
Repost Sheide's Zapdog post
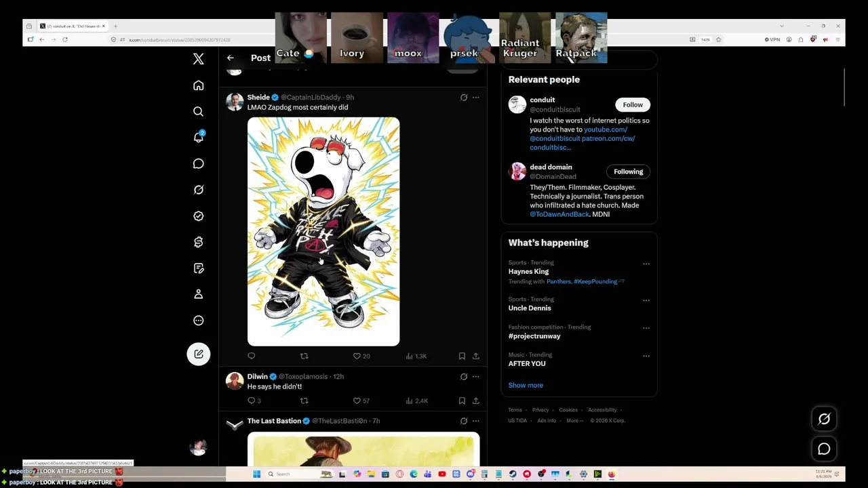[x=304, y=356]
